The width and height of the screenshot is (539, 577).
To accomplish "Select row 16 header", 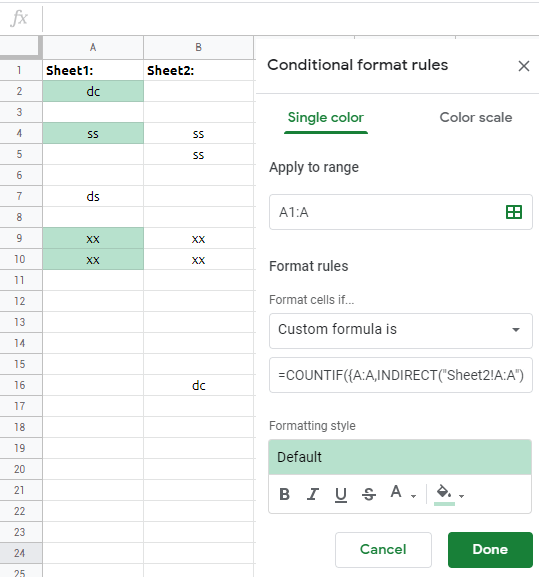I will (x=21, y=385).
